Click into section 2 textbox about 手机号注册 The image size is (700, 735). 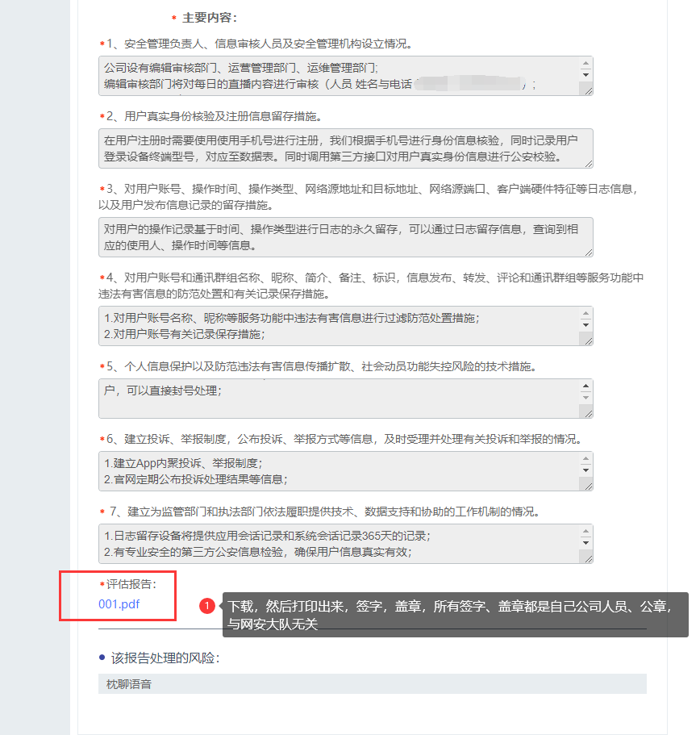tap(339, 148)
